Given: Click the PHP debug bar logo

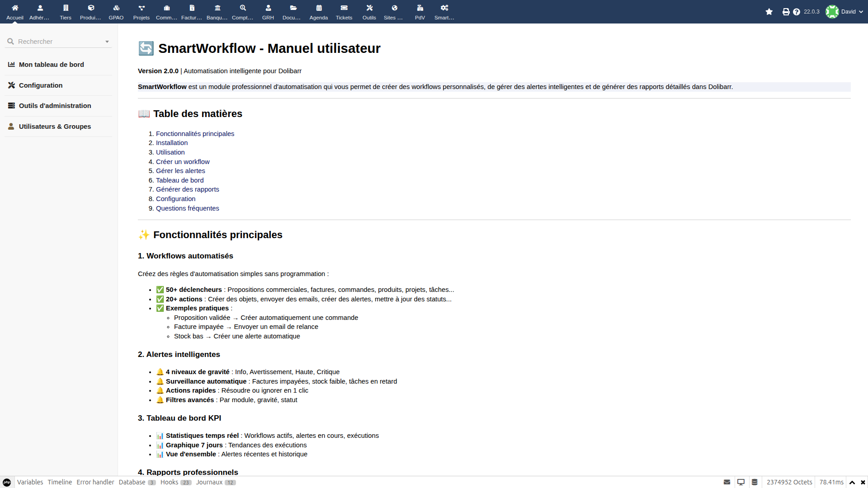Looking at the screenshot, I should point(7,482).
